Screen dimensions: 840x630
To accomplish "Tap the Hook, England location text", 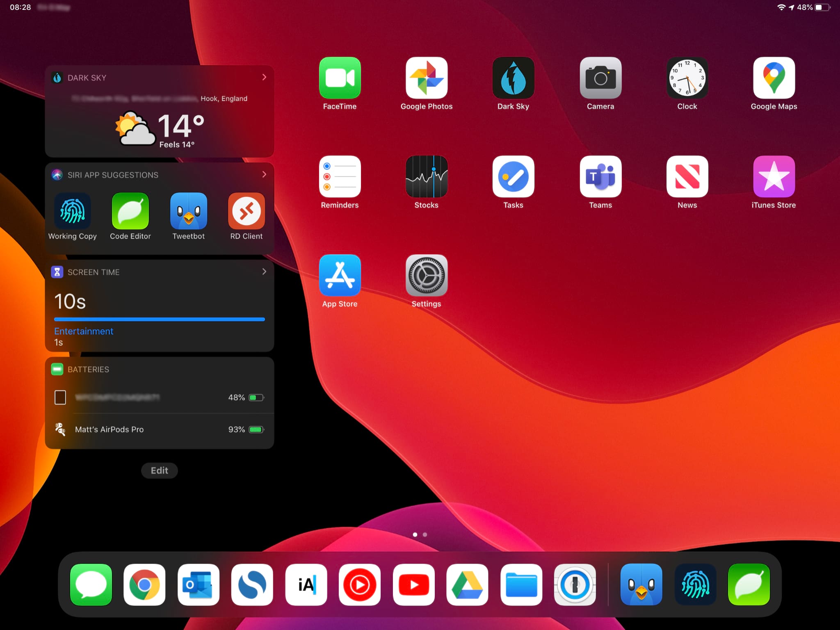I will pyautogui.click(x=224, y=98).
